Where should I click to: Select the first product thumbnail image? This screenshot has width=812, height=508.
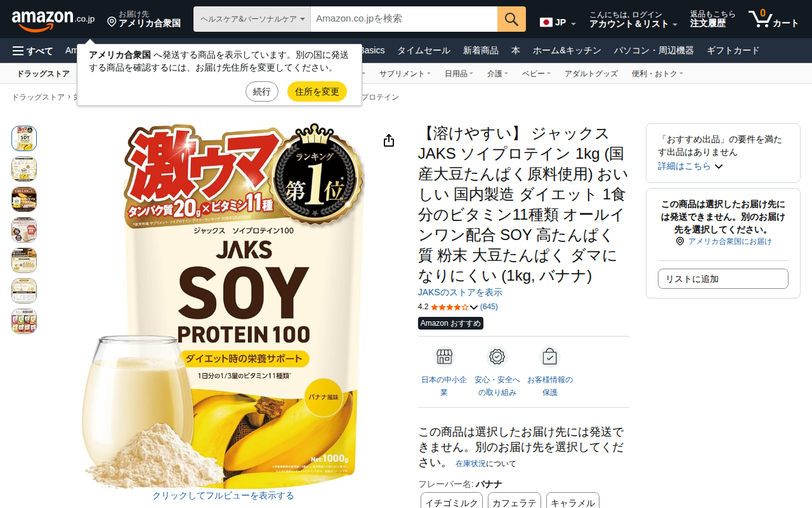tap(24, 138)
